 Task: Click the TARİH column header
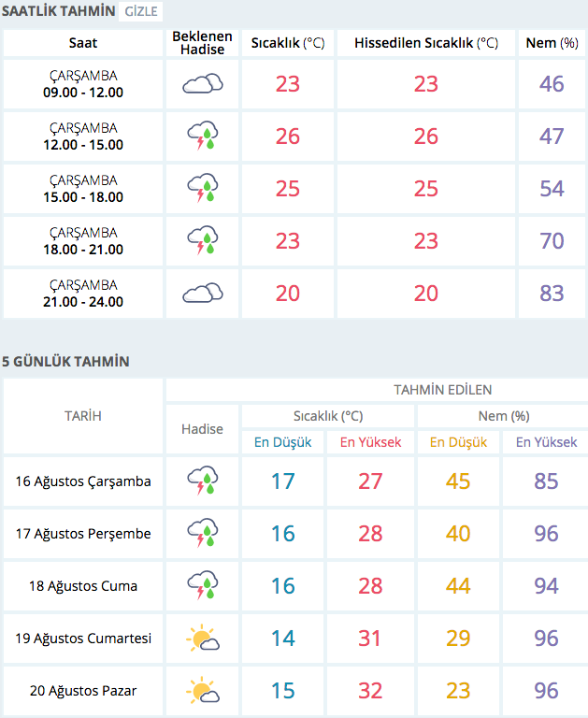point(83,416)
